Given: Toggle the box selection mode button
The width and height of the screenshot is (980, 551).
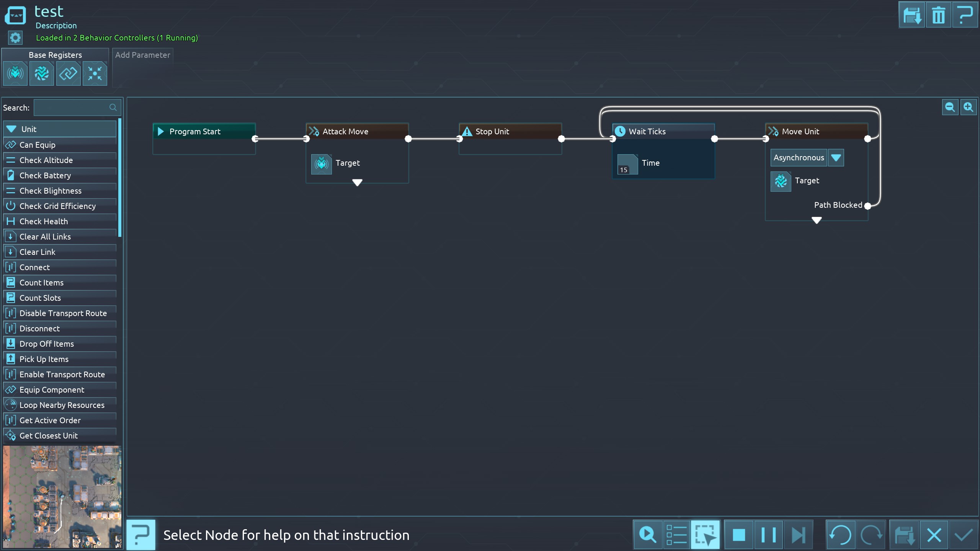Looking at the screenshot, I should coord(705,535).
